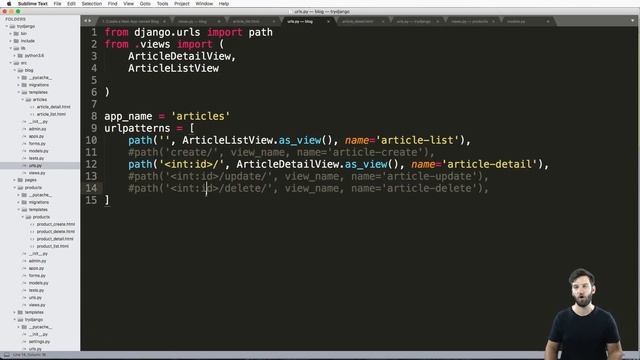This screenshot has height=360, width=640.
Task: Open the Selection menu
Action: [91, 4]
